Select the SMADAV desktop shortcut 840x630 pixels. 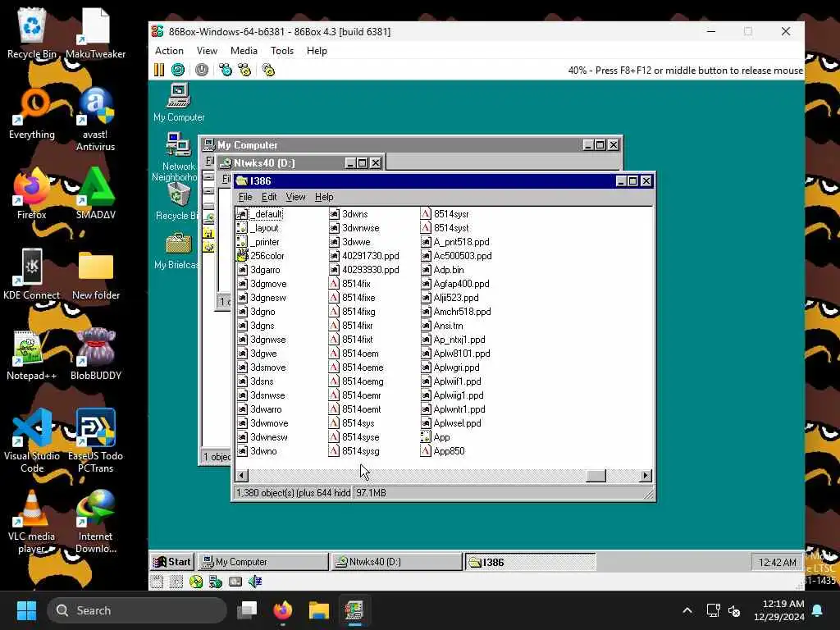pos(95,194)
